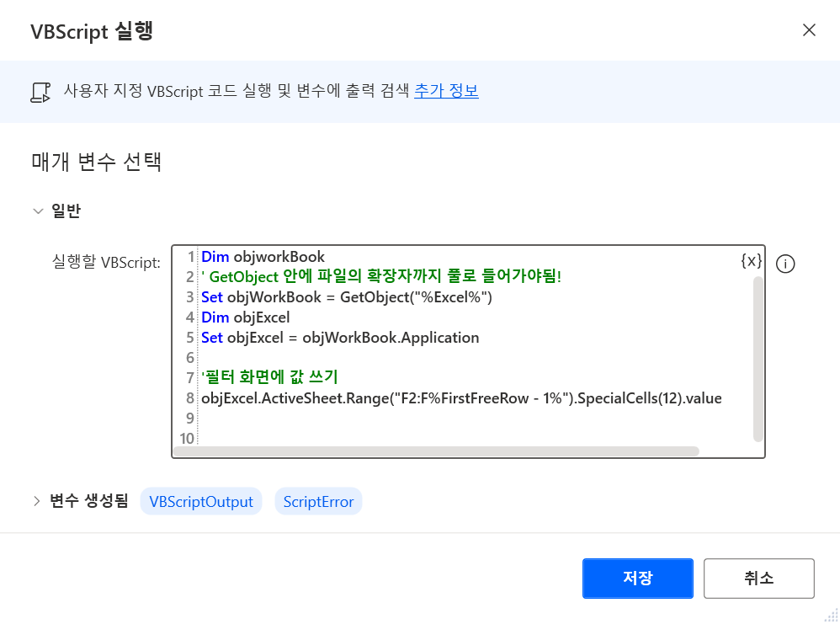Click the dialog resize grip corner
The width and height of the screenshot is (840, 624).
[x=831, y=615]
